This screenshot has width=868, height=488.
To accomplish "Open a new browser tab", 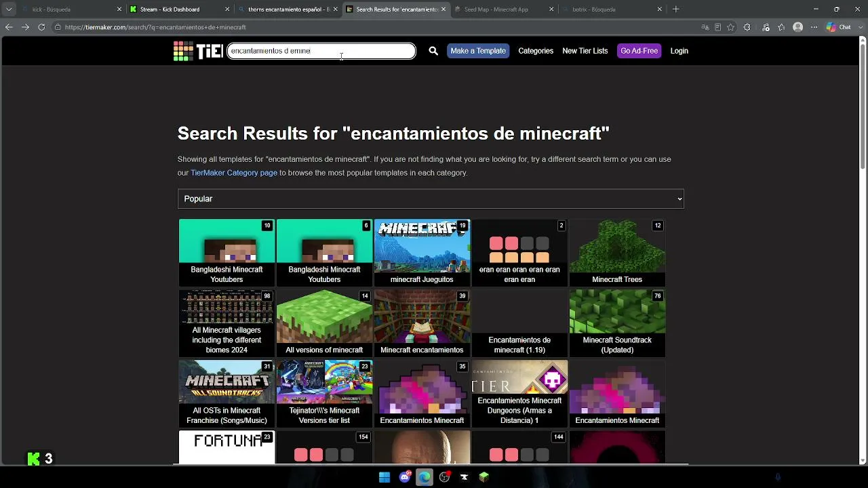I will tap(676, 9).
